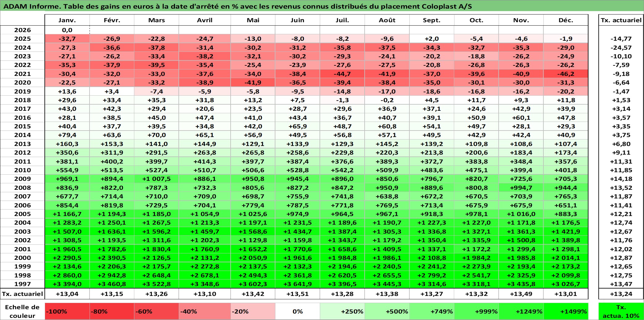Click the value -39,5 in 2022 Mars

coord(157,65)
